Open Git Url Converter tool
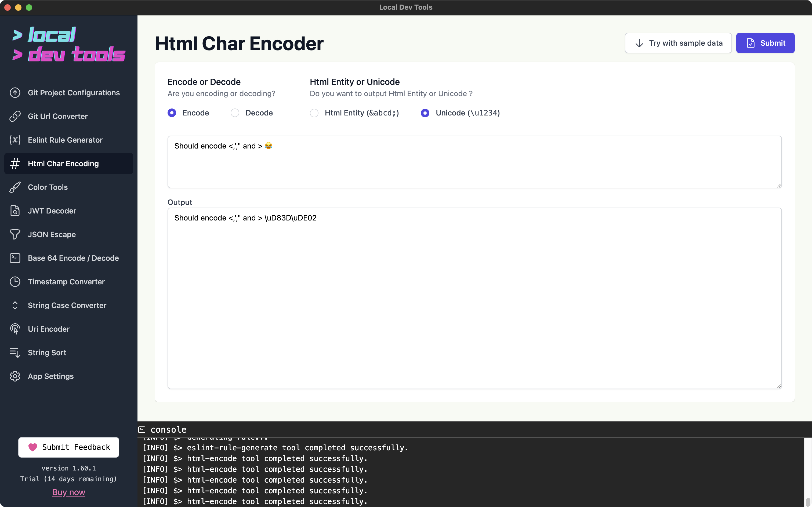This screenshot has height=507, width=812. (69, 116)
